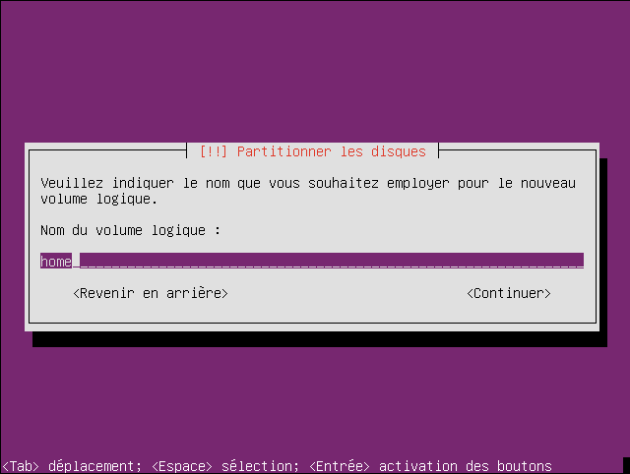This screenshot has width=630, height=474.
Task: Click the Partitionner les disques dialog title
Action: (x=313, y=151)
